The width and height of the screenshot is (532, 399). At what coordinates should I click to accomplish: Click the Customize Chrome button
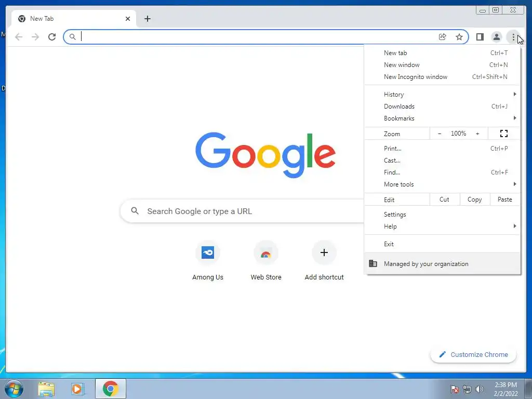pyautogui.click(x=473, y=354)
